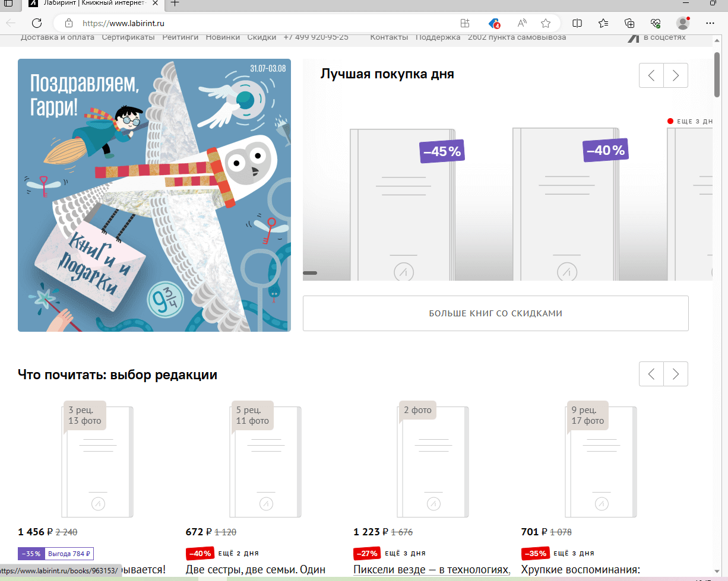Open split screen view
Screen dimensions: 728x581
[577, 23]
